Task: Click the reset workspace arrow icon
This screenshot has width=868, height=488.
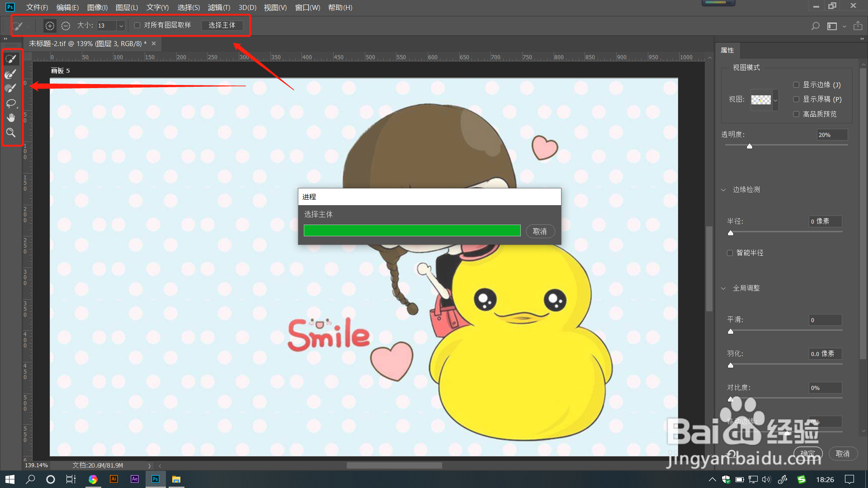Action: pos(731,454)
